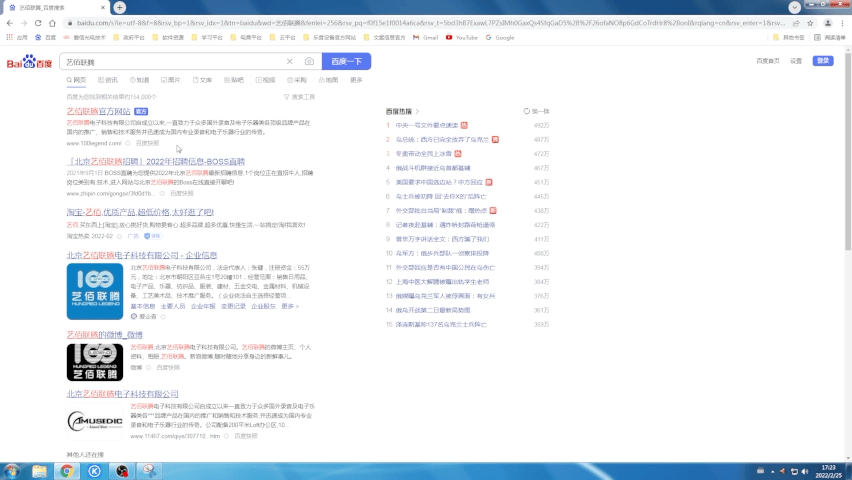Screen dimensions: 852x480
Task: Switch to 知道 tab
Action: [x=140, y=80]
